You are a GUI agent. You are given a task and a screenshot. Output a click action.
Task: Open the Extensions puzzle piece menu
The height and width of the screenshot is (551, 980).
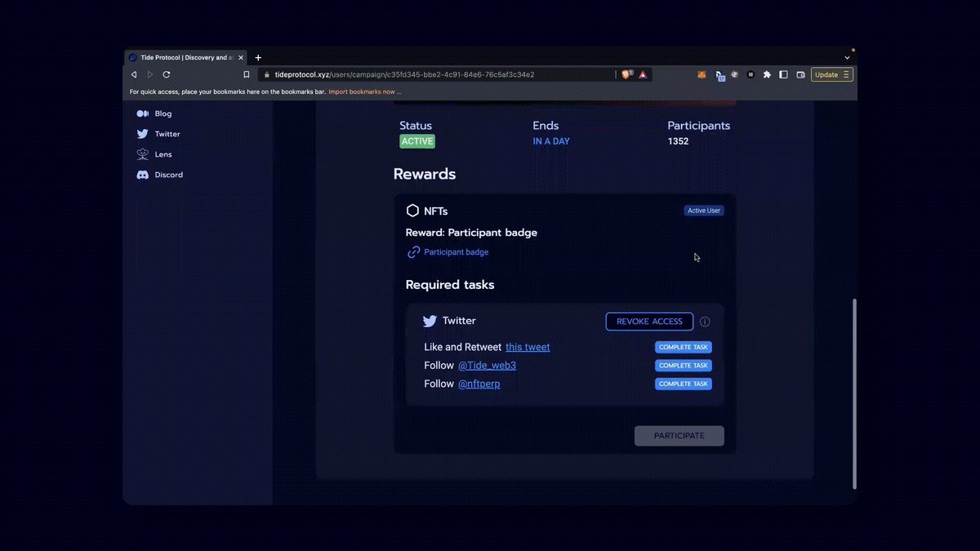767,74
